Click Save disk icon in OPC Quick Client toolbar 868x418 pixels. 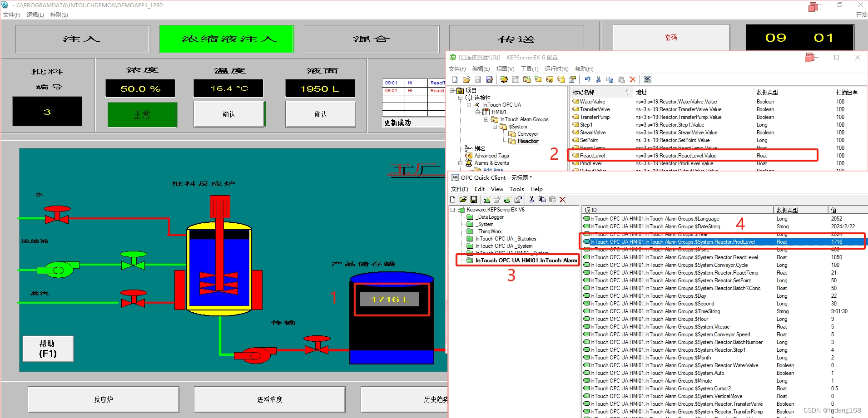coord(474,200)
